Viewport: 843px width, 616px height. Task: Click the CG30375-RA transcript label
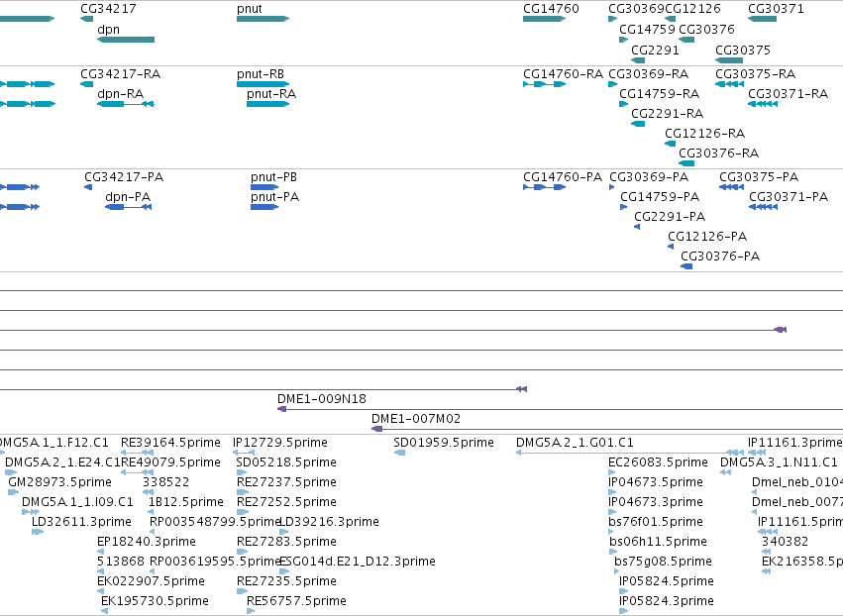pos(756,73)
